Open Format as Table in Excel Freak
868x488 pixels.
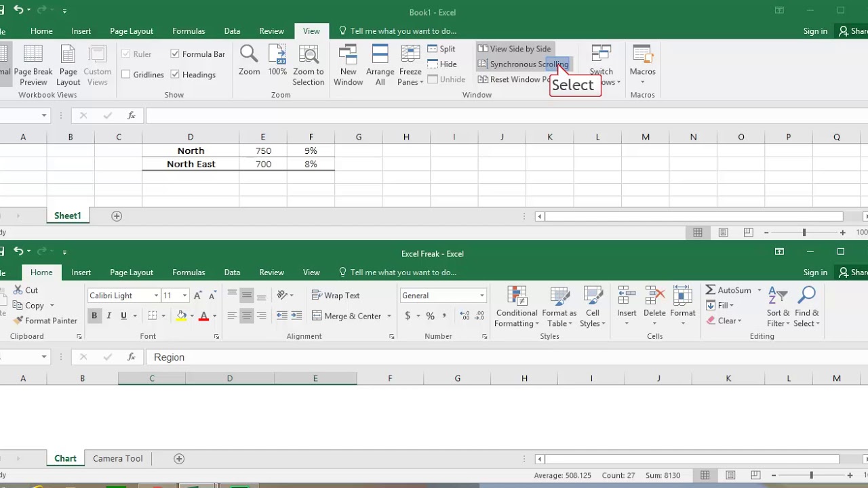559,306
